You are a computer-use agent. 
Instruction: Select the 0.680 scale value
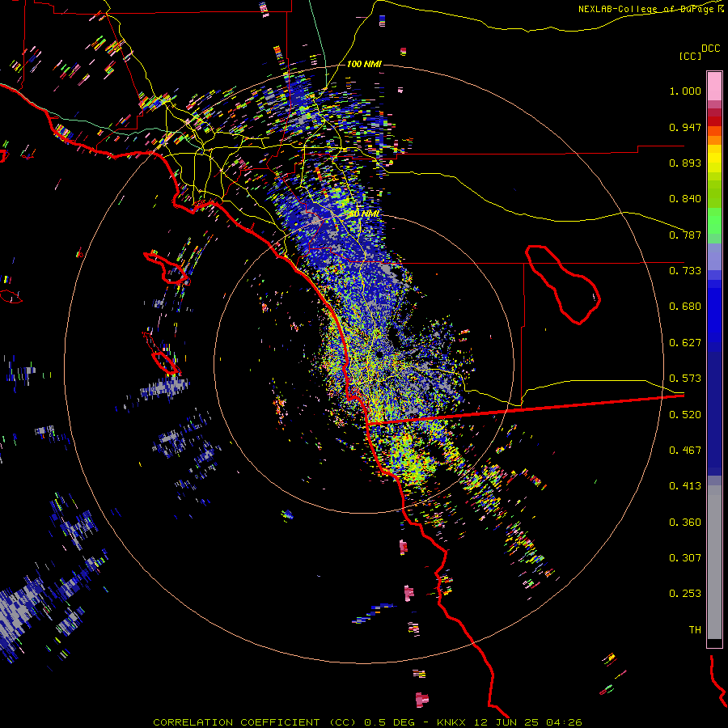[x=685, y=307]
